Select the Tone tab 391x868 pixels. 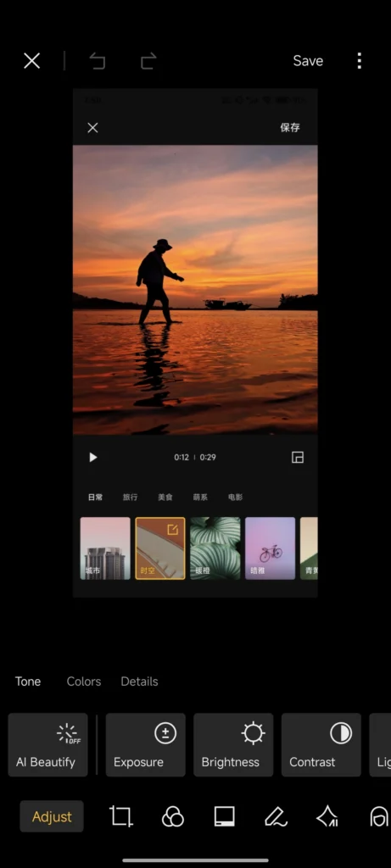(x=28, y=682)
